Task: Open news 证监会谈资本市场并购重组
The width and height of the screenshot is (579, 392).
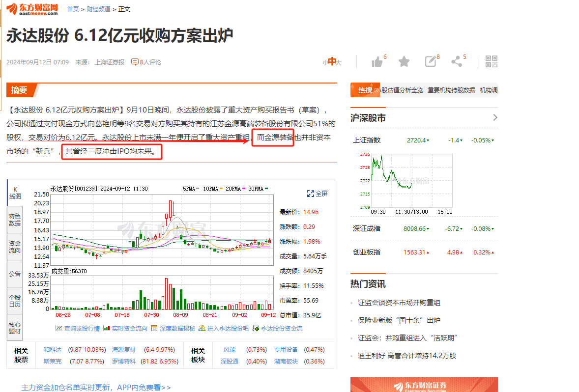Action: pos(399,303)
